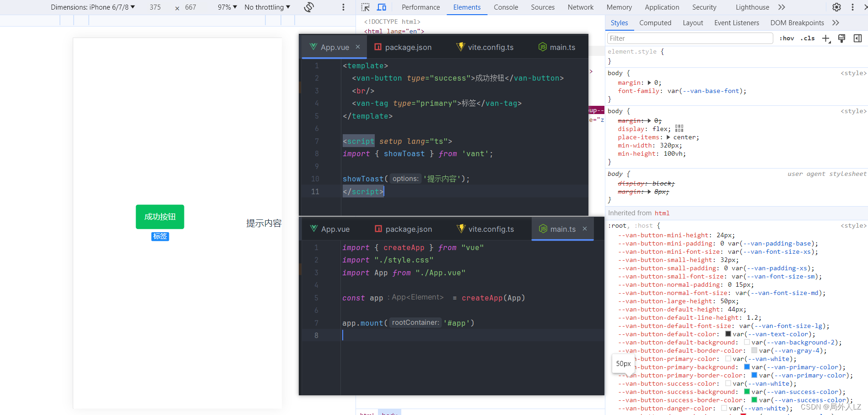The width and height of the screenshot is (868, 415).
Task: Activate the inspect element picker icon
Action: click(365, 7)
